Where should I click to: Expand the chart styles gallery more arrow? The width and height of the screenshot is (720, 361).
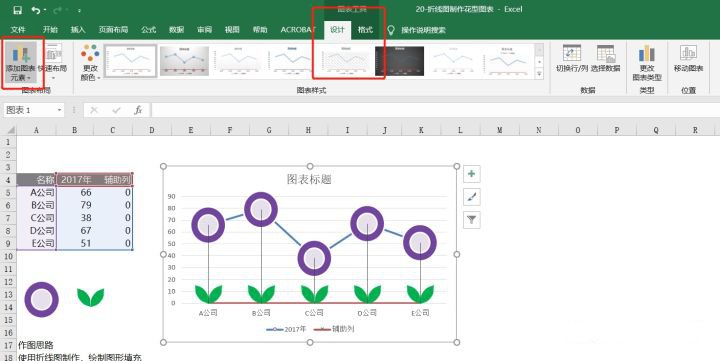pos(540,73)
